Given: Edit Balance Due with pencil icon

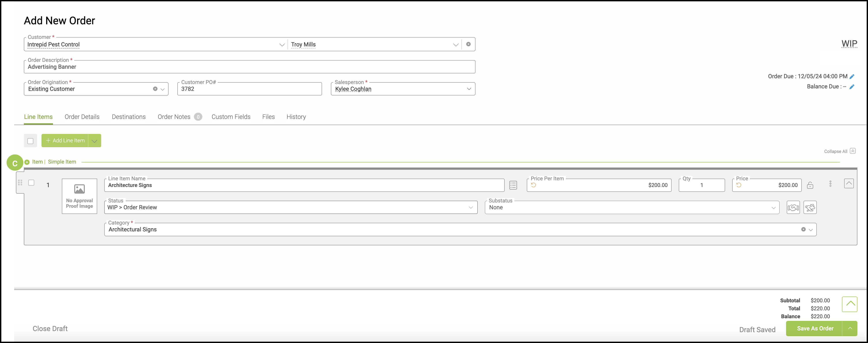Looking at the screenshot, I should [852, 87].
